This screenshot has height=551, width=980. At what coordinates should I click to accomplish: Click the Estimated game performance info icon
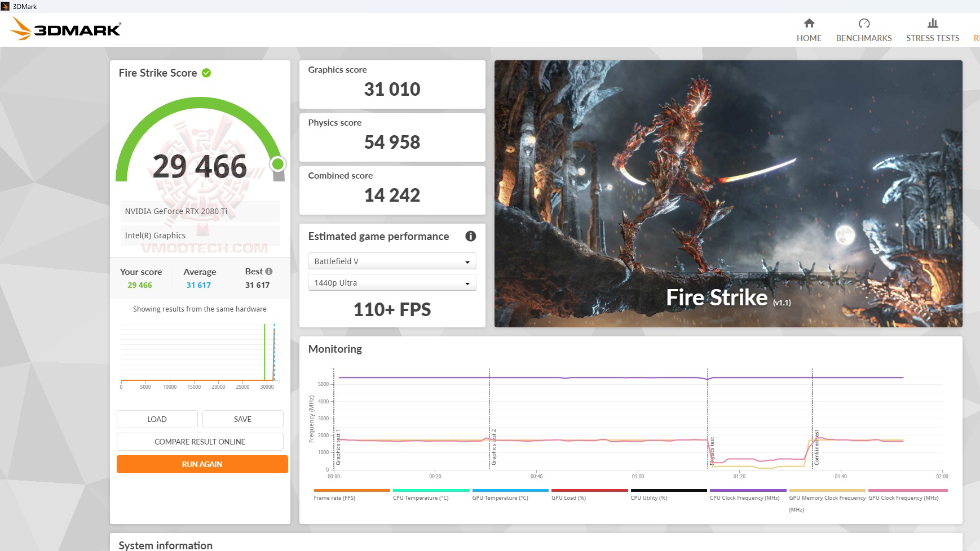(471, 237)
